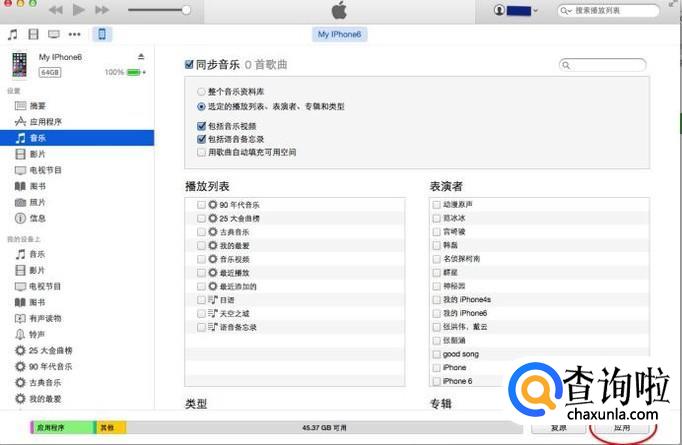Open the Music library icon in the toolbar
Screen dimensions: 682x445
13,34
